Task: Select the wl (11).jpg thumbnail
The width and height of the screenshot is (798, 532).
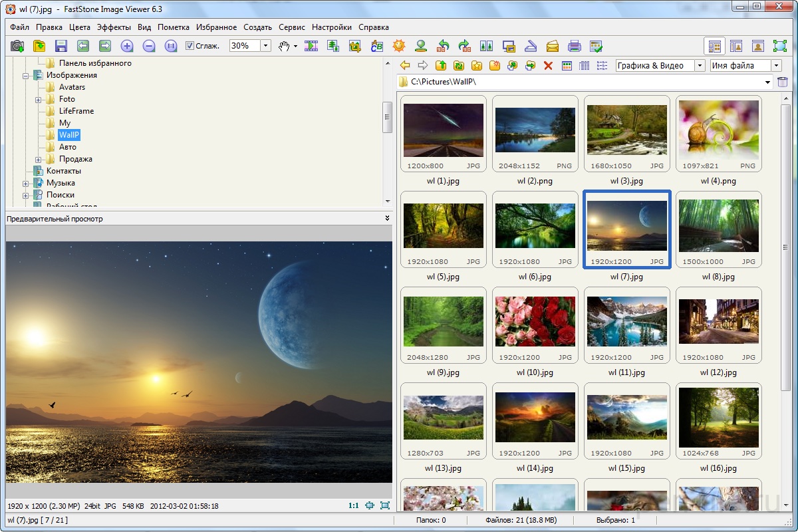Action: coord(626,323)
